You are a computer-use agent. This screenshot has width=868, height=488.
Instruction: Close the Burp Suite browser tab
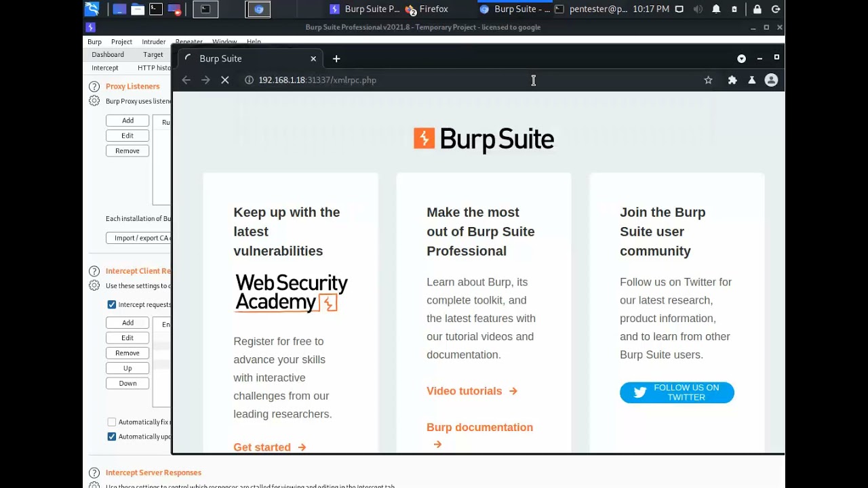313,59
